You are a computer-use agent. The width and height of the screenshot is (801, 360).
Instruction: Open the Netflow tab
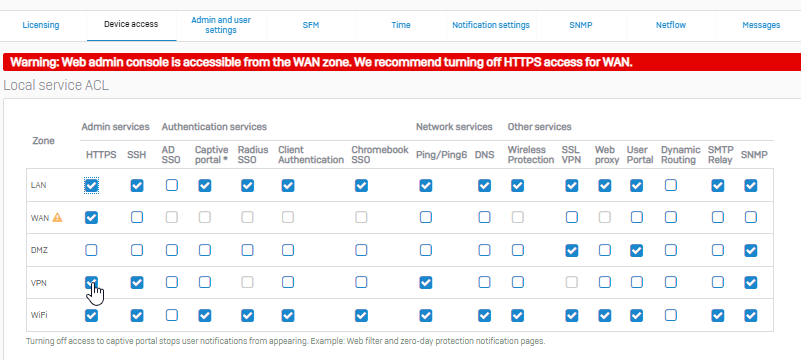(671, 25)
